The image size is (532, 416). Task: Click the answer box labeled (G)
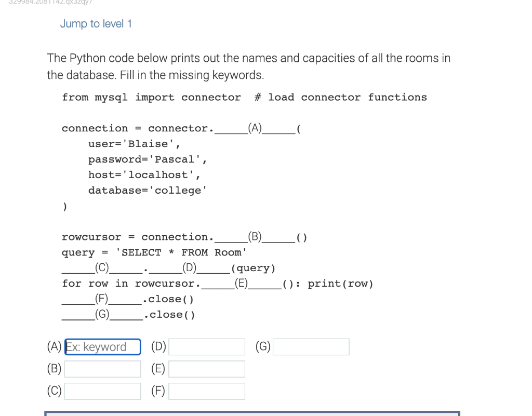[x=311, y=346]
